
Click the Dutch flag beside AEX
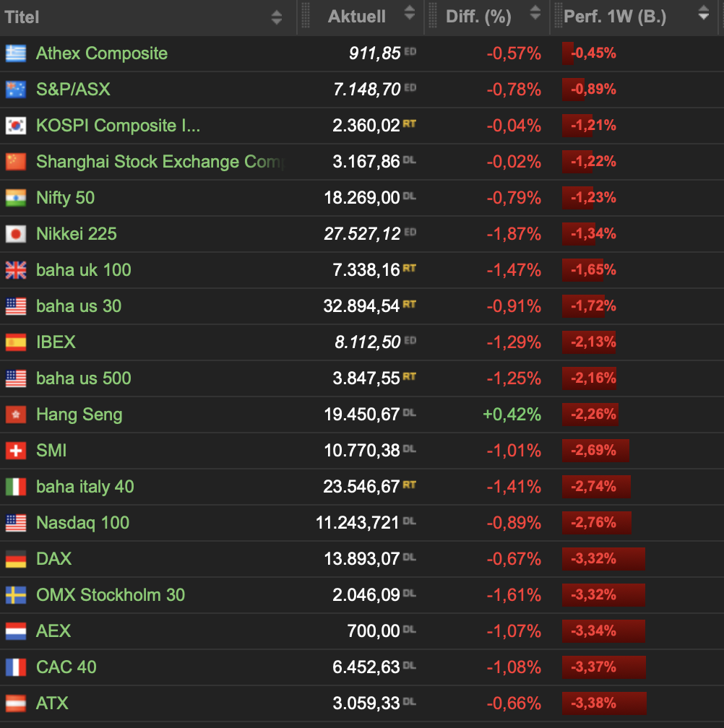(16, 631)
